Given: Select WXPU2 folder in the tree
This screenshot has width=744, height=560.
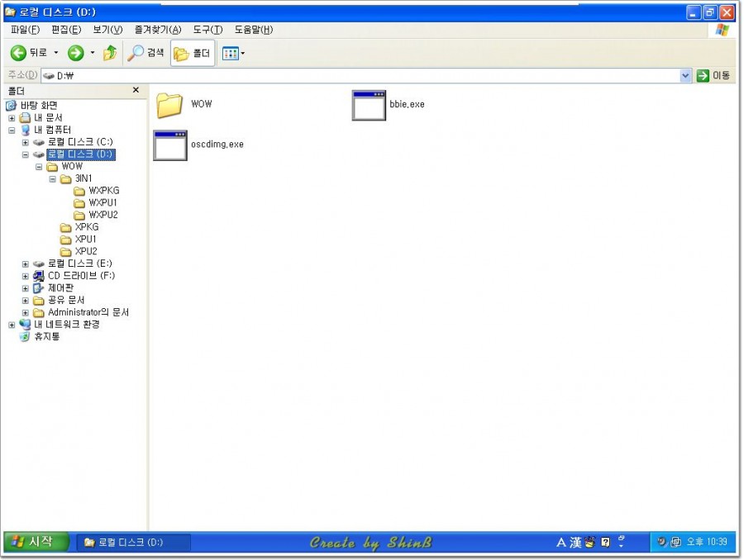Looking at the screenshot, I should (103, 216).
